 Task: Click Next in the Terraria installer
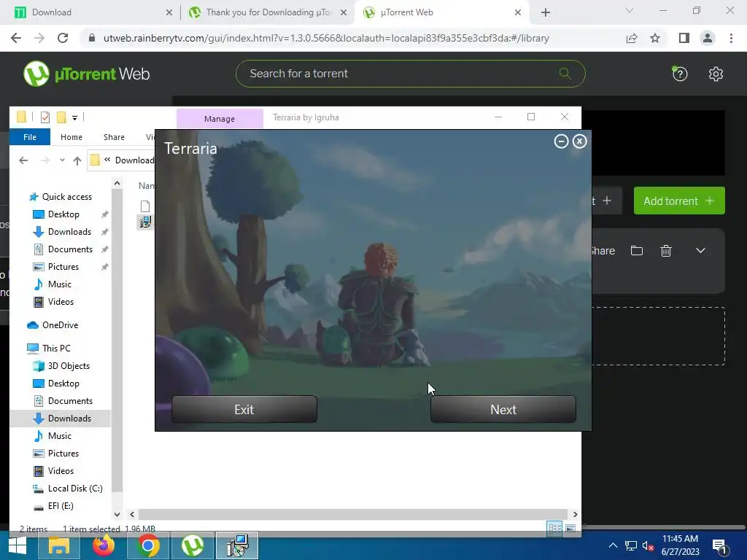503,409
